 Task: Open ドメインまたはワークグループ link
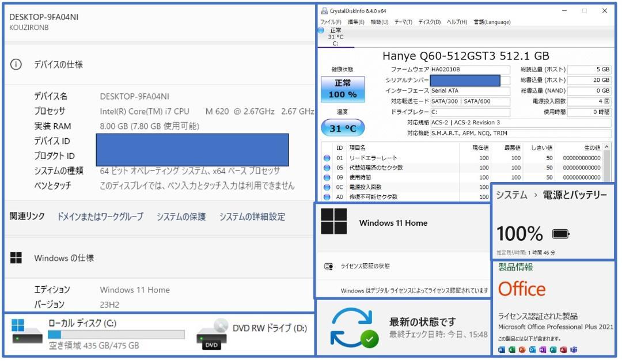click(100, 217)
